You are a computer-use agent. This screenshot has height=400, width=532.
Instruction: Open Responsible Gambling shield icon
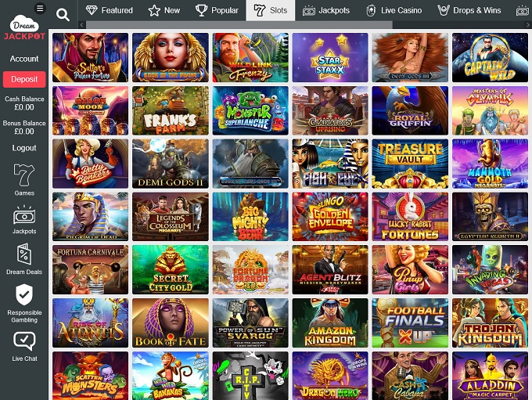[24, 294]
